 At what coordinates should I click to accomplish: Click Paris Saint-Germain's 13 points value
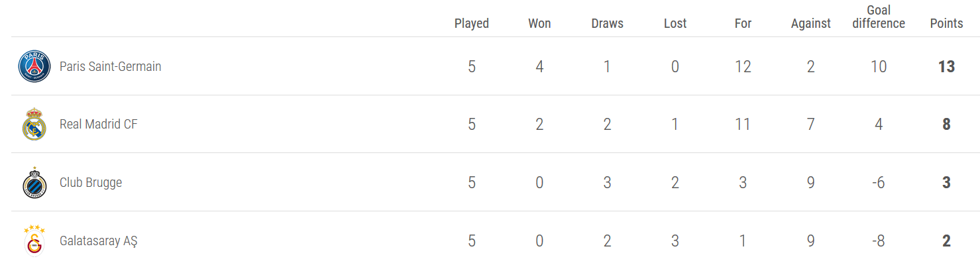pyautogui.click(x=946, y=66)
